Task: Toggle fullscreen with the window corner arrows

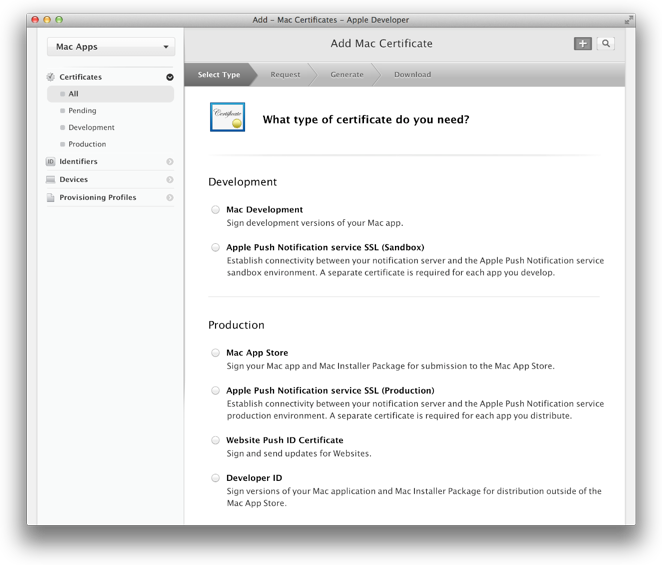Action: click(x=629, y=20)
